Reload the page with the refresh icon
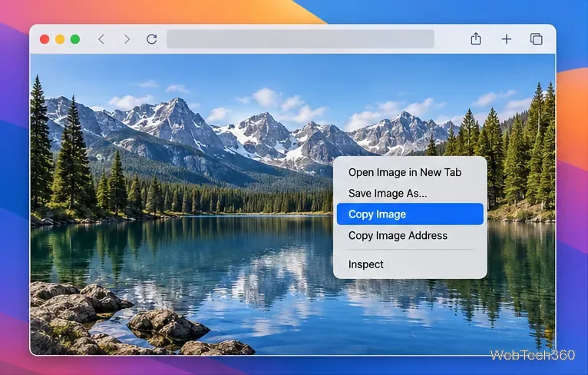588x375 pixels. coord(151,39)
